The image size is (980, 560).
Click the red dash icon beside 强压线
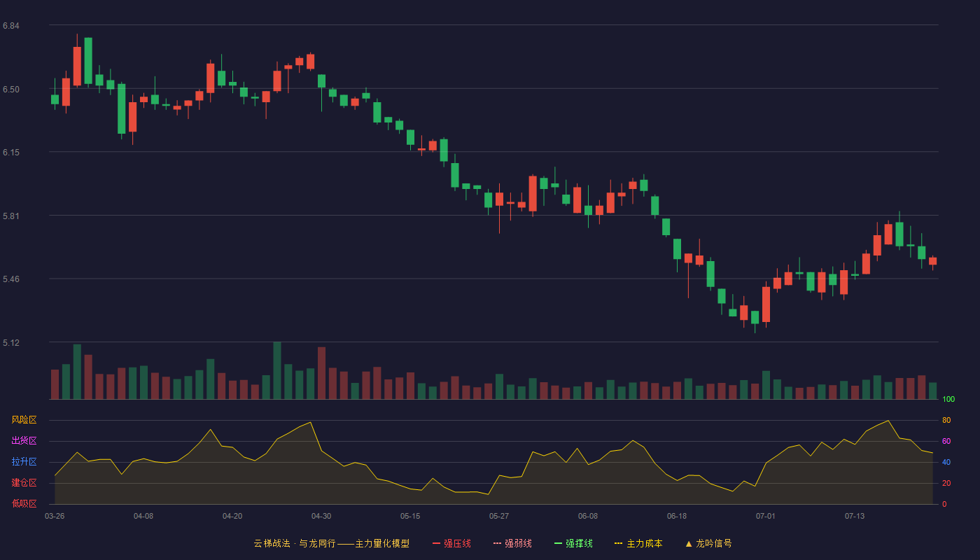(x=436, y=543)
